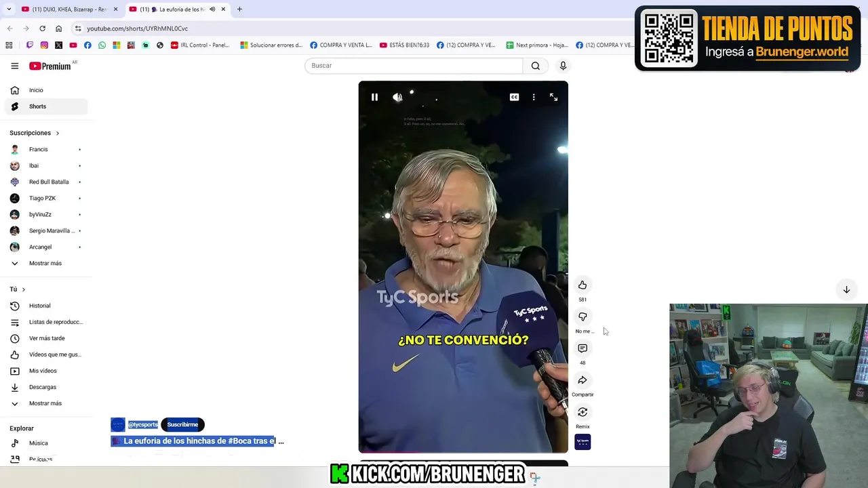Open Listas de reproducción in the sidebar
The width and height of the screenshot is (868, 488).
pyautogui.click(x=46, y=322)
